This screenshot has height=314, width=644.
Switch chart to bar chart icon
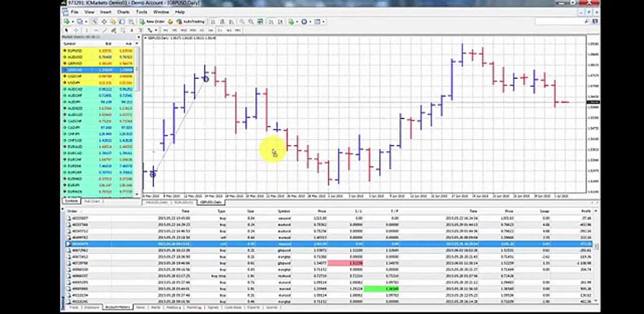click(213, 21)
